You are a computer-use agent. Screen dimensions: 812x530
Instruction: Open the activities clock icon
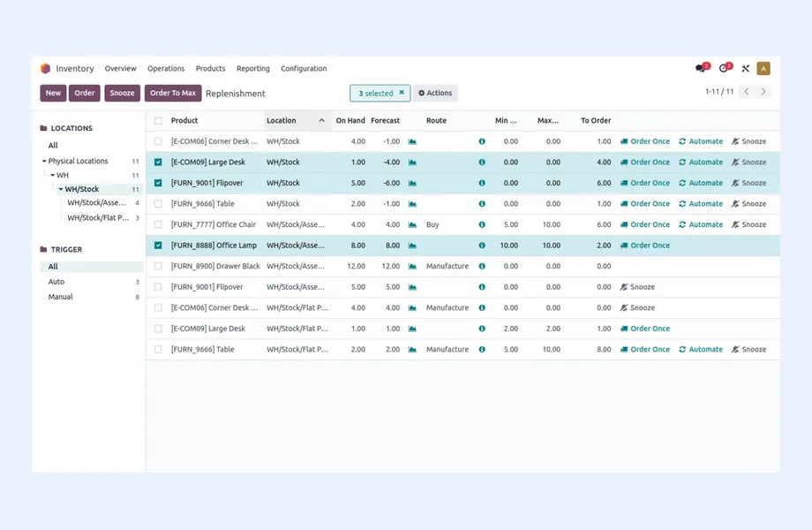pos(725,68)
